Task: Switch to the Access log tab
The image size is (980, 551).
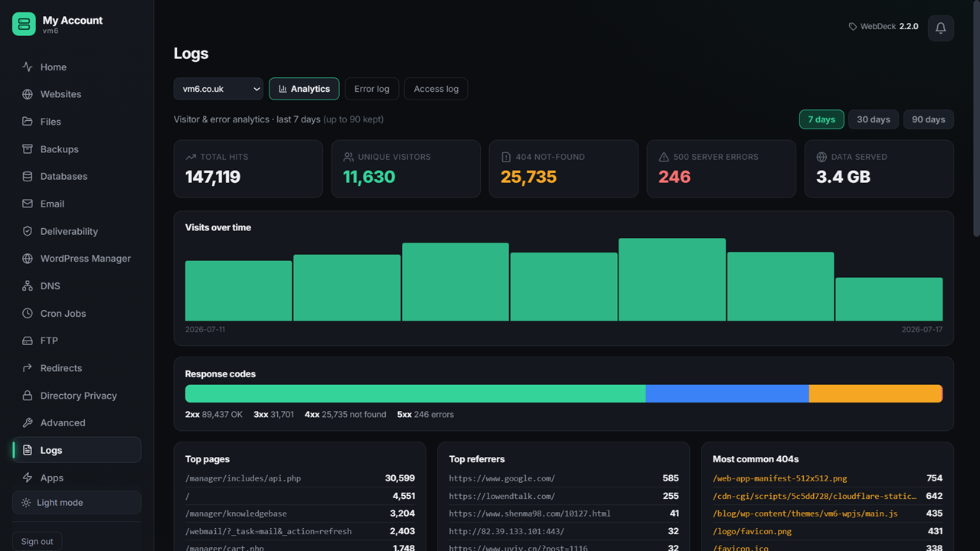Action: [x=436, y=89]
